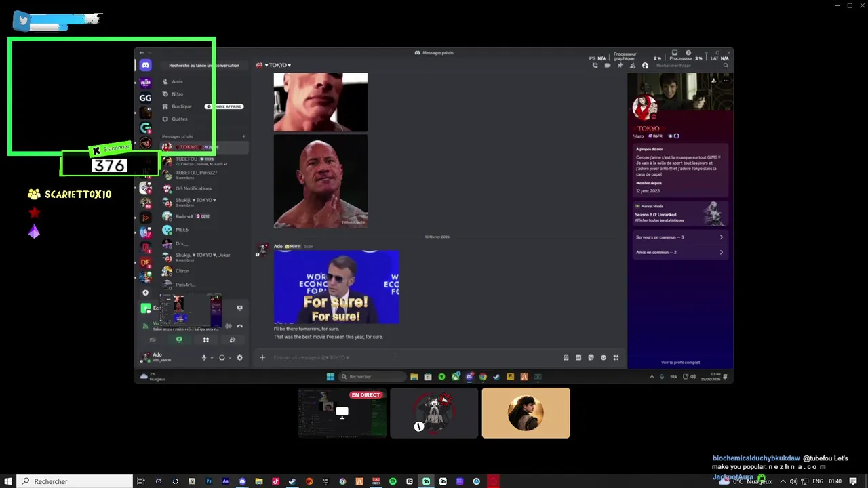Toggle screen share in voice panel

tap(179, 340)
